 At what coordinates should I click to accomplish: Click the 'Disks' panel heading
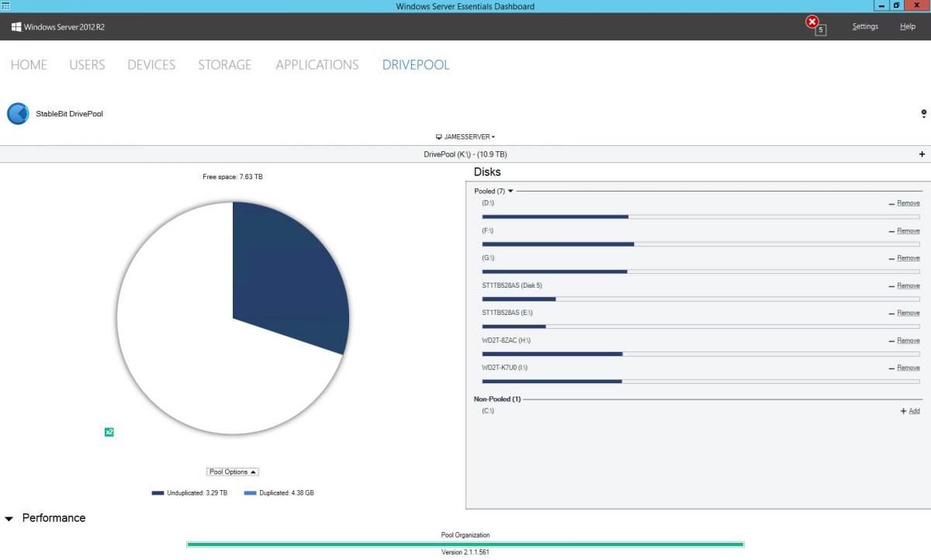[x=487, y=172]
